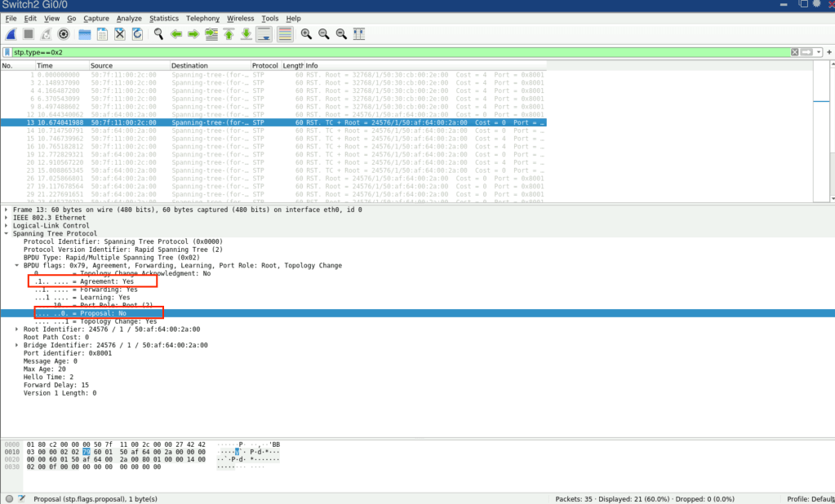Open the display filter history dropdown
Screen dimensions: 835x504
tap(818, 52)
